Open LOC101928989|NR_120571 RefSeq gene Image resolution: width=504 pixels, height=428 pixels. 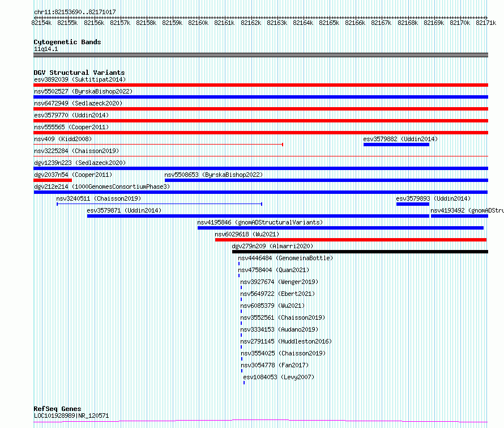pyautogui.click(x=71, y=416)
